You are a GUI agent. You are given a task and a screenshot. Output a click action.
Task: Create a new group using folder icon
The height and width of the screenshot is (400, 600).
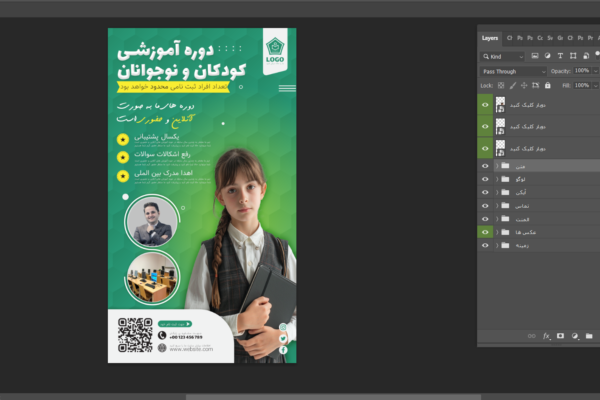(589, 336)
